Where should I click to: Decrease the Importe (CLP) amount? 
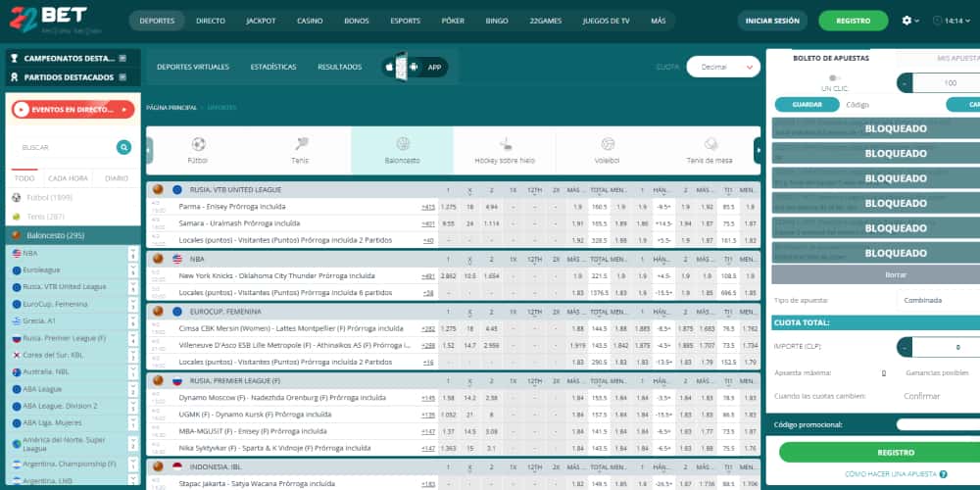pyautogui.click(x=905, y=347)
